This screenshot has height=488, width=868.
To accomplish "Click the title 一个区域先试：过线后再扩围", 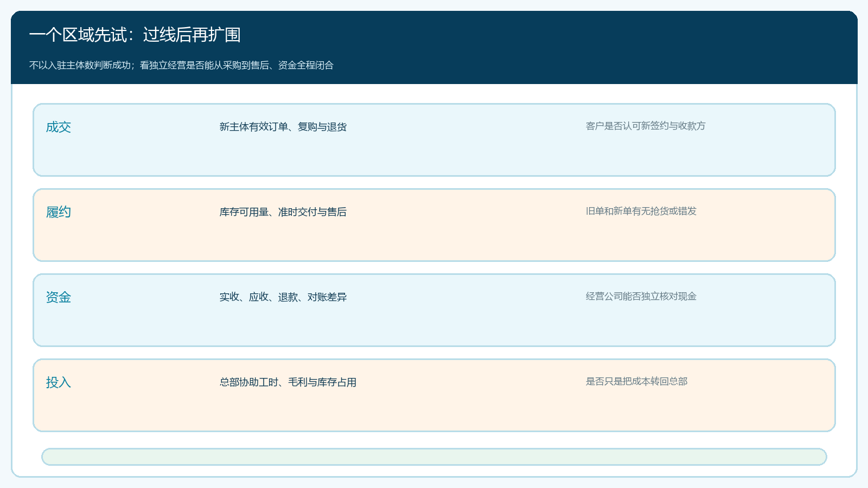I will 135,35.
